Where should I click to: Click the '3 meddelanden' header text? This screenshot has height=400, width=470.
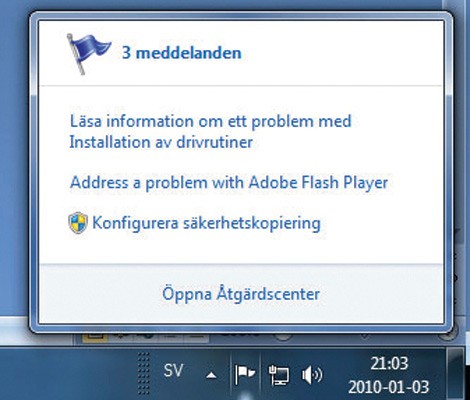click(x=182, y=53)
